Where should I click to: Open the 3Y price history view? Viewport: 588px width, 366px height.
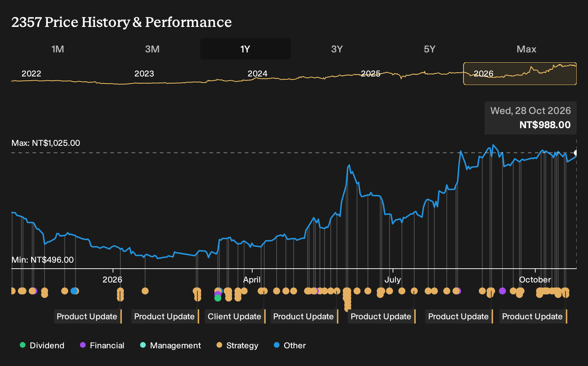pos(337,49)
